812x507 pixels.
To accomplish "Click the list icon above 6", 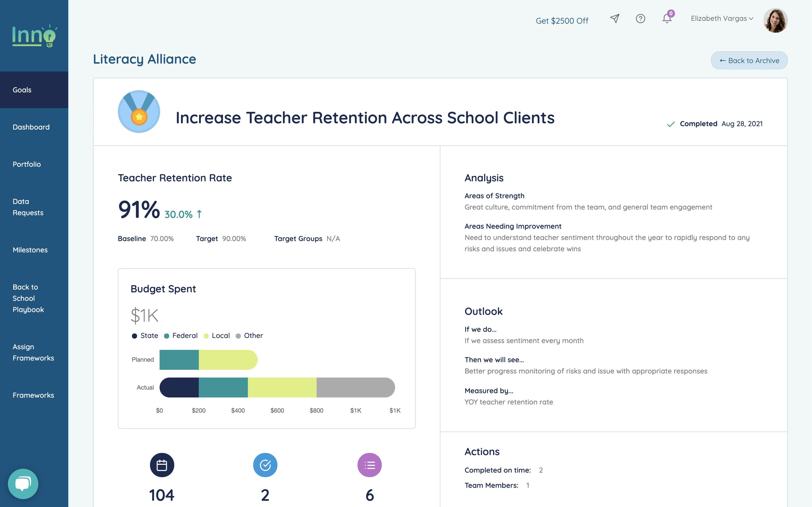I will coord(369,465).
